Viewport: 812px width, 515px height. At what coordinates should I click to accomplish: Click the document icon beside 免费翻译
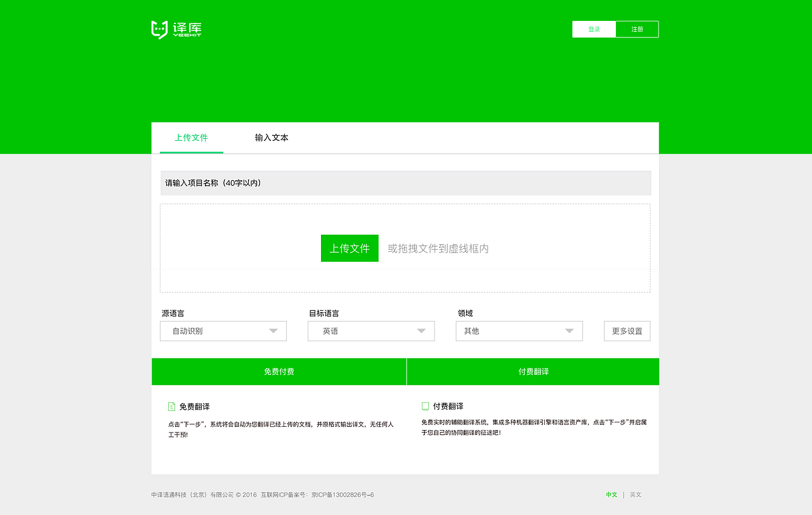tap(171, 407)
